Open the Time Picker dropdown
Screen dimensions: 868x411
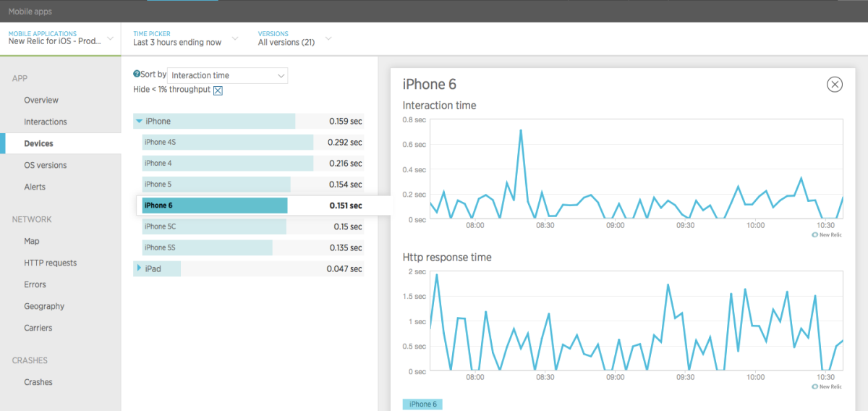click(186, 38)
